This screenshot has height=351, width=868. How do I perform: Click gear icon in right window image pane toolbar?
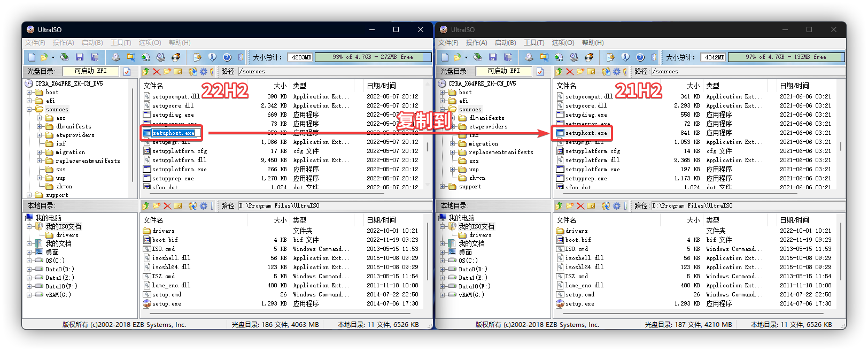[617, 71]
